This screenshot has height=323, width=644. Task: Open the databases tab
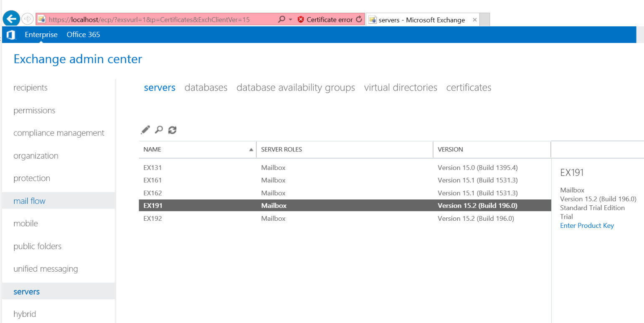tap(206, 88)
